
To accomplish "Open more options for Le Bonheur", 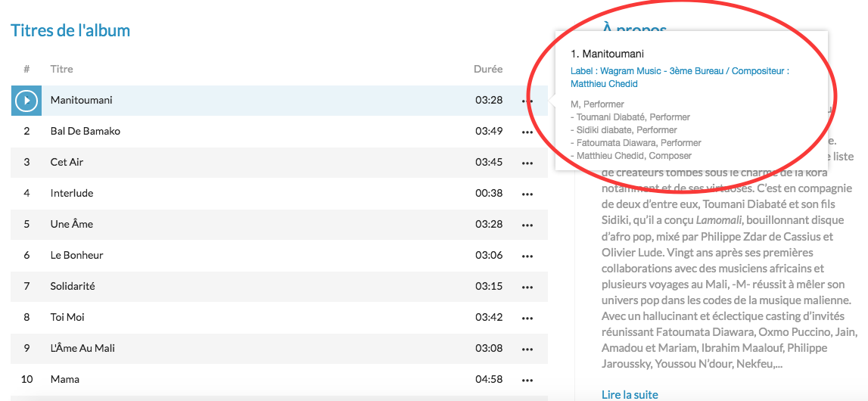I will [527, 256].
